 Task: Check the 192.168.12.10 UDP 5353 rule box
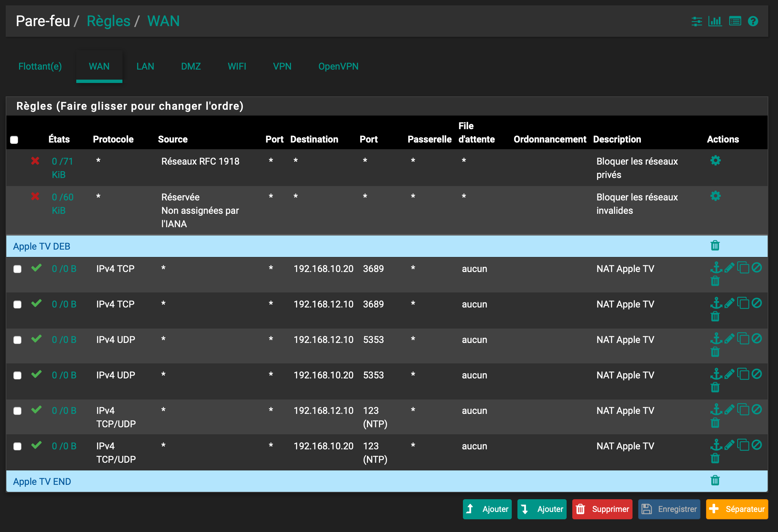pyautogui.click(x=17, y=340)
